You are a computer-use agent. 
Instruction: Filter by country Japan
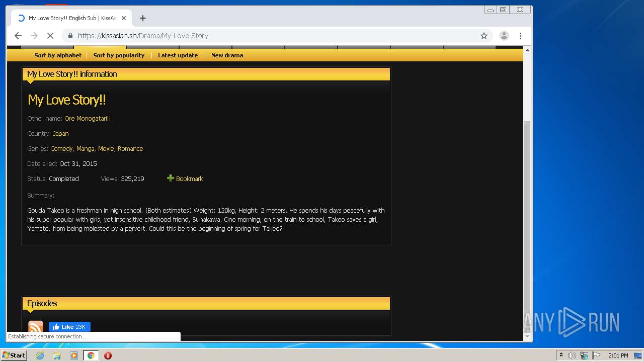61,134
